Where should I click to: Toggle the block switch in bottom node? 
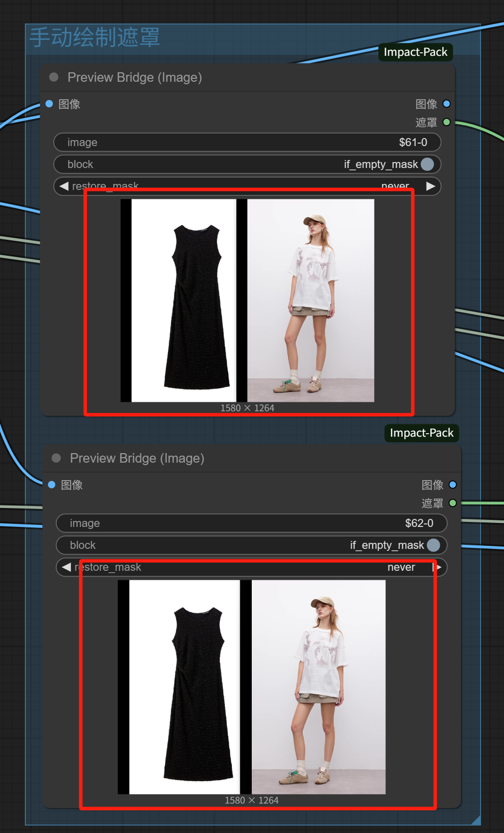pos(433,545)
